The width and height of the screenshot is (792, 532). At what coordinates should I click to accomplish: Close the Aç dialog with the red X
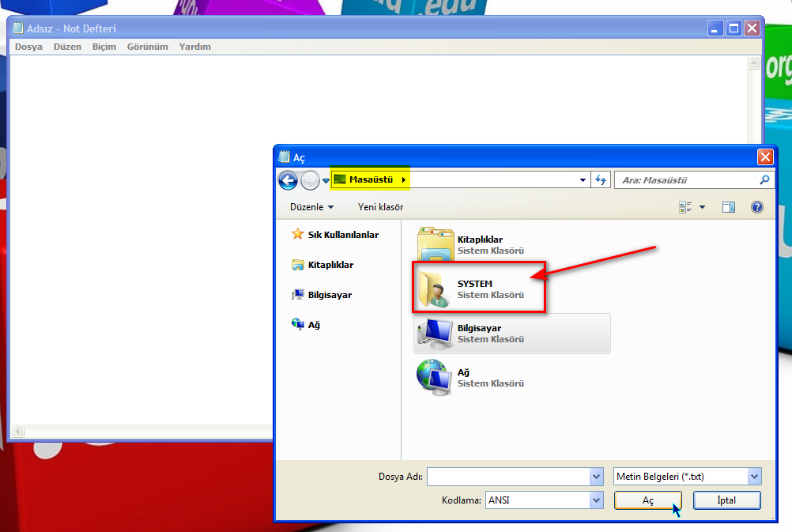point(765,157)
